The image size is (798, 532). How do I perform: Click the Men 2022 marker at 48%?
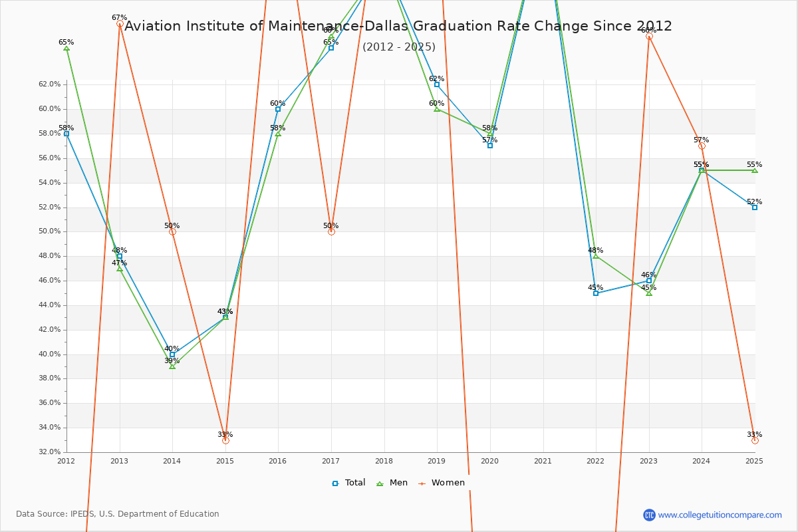[596, 256]
